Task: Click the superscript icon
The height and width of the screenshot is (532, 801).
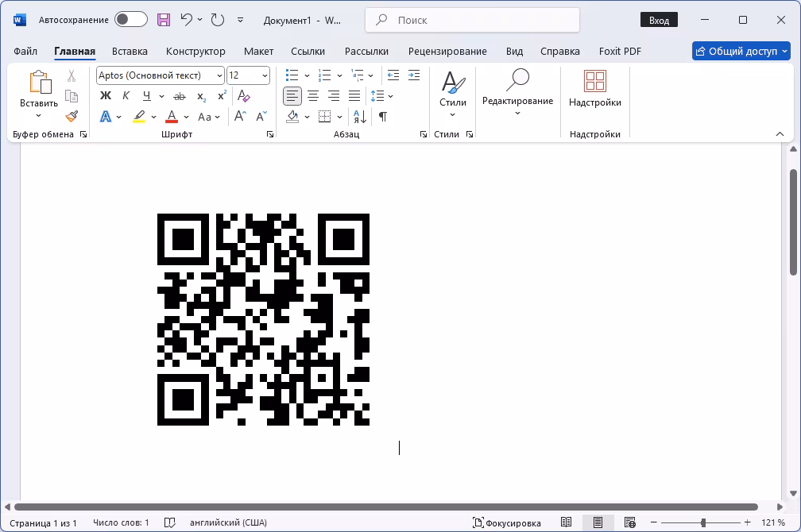Action: coord(222,94)
